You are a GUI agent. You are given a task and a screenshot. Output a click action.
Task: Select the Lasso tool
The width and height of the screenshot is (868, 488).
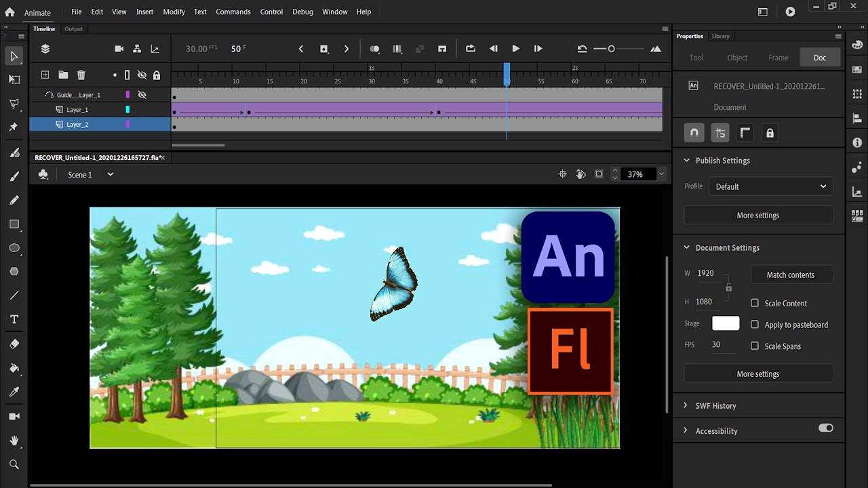(14, 103)
